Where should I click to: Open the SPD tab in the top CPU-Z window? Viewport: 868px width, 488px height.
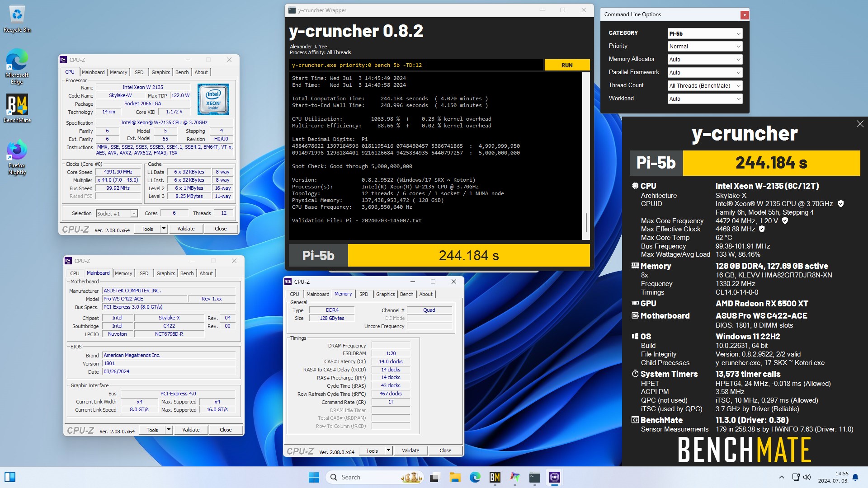pos(139,72)
